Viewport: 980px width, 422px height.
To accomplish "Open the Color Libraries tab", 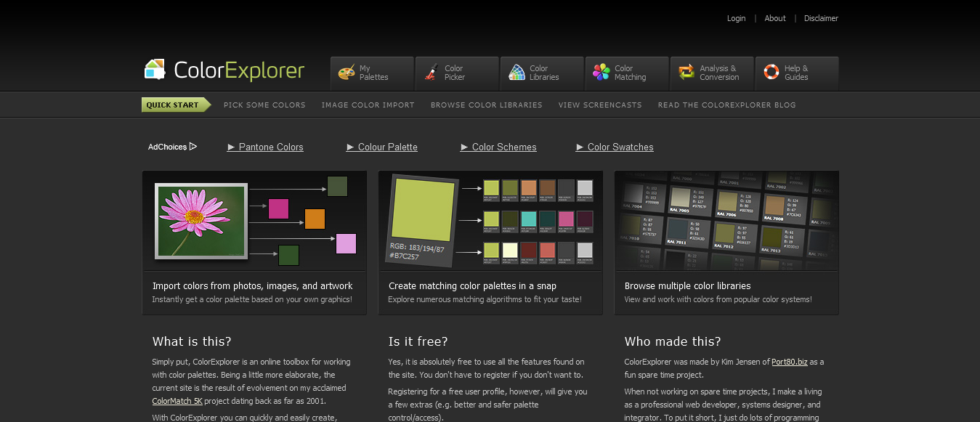I will tap(542, 73).
